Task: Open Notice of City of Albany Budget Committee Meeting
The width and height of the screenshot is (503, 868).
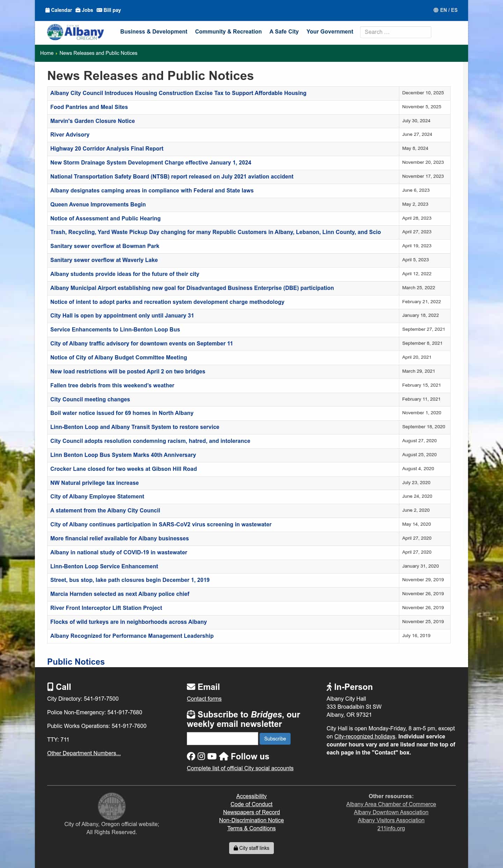Action: click(x=118, y=357)
